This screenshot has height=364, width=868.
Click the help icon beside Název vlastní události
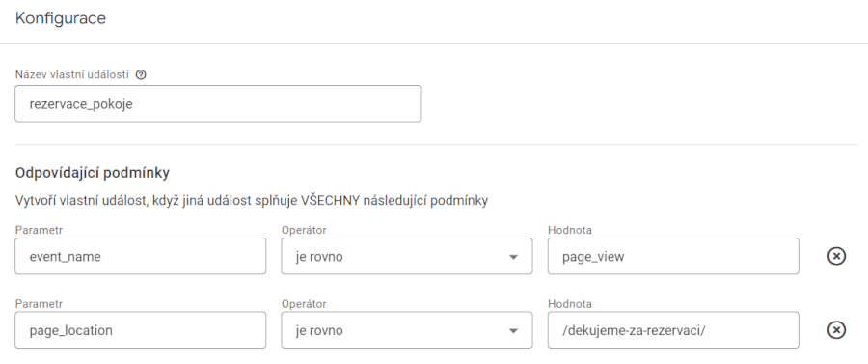pyautogui.click(x=141, y=74)
